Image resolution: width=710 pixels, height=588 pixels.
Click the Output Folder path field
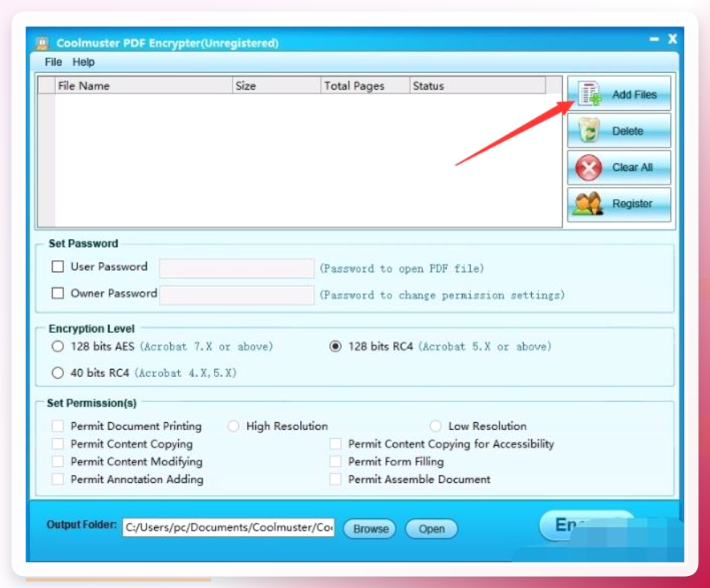[228, 527]
